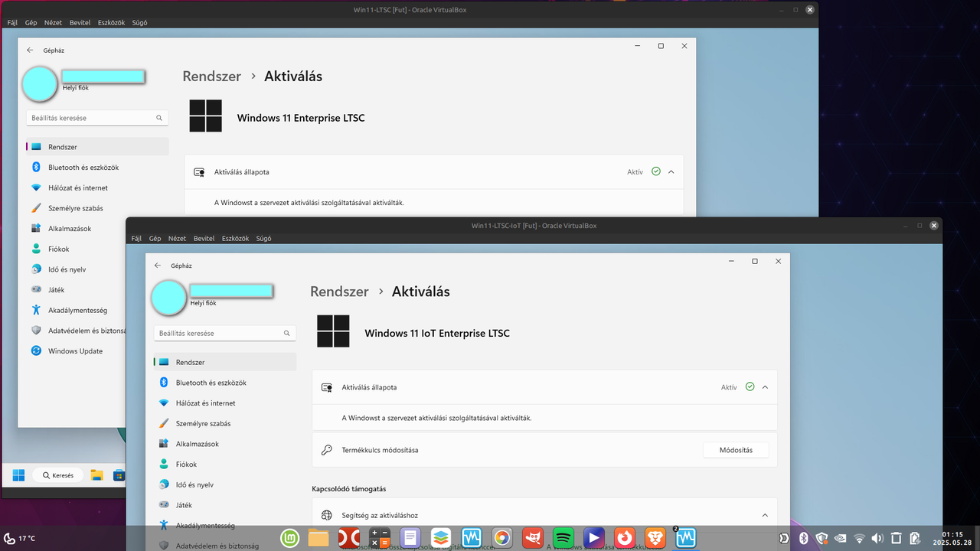This screenshot has width=980, height=551.
Task: Open Firefox from the taskbar
Action: click(625, 537)
